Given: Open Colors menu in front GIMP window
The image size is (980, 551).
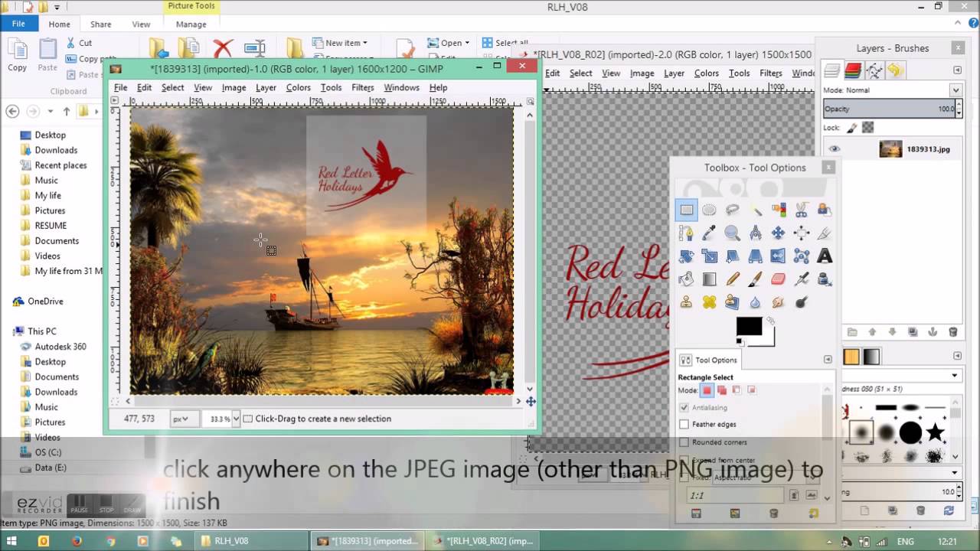Looking at the screenshot, I should point(299,87).
